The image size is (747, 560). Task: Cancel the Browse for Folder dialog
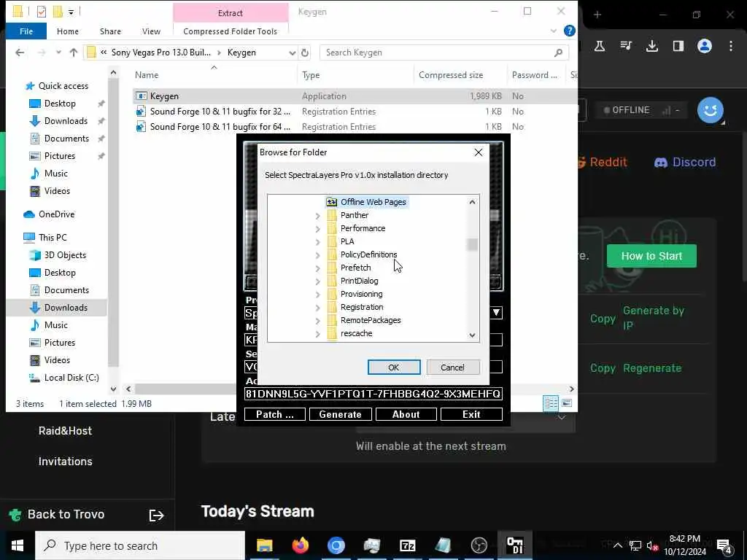(452, 367)
